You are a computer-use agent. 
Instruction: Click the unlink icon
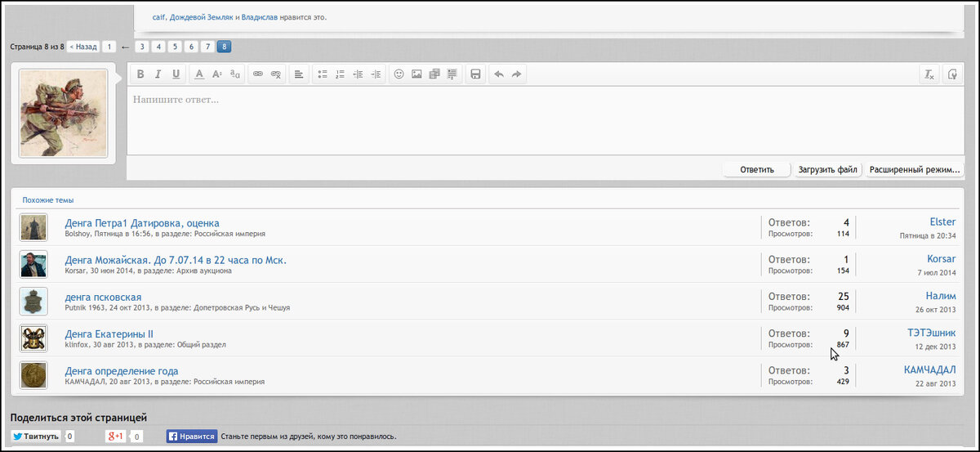point(276,74)
